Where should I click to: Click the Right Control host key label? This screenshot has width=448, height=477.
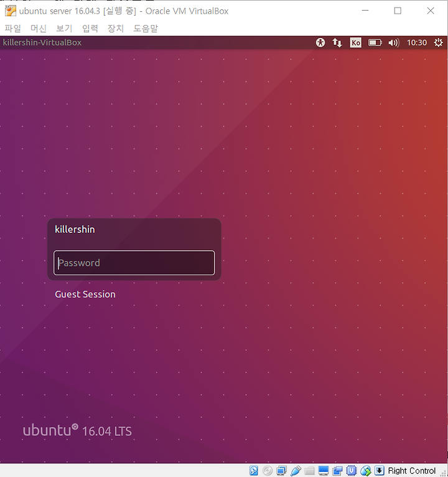411,471
